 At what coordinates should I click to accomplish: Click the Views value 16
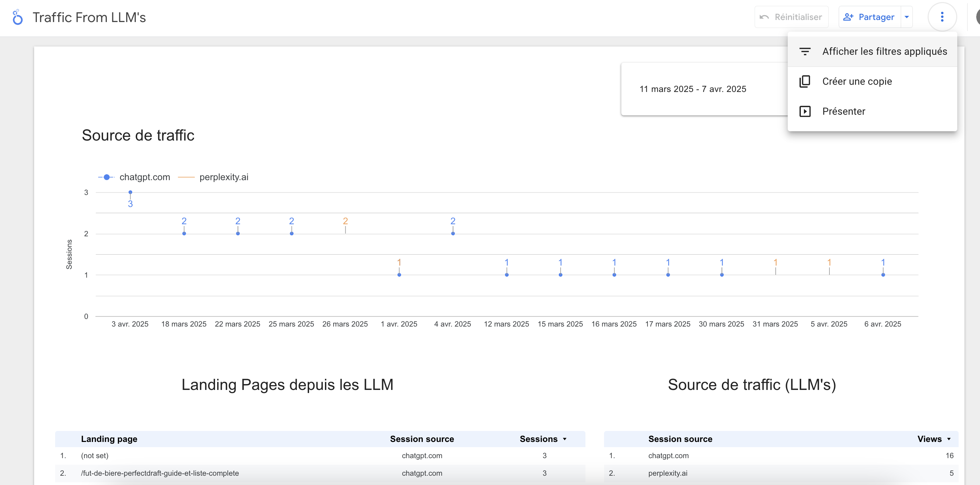click(949, 456)
